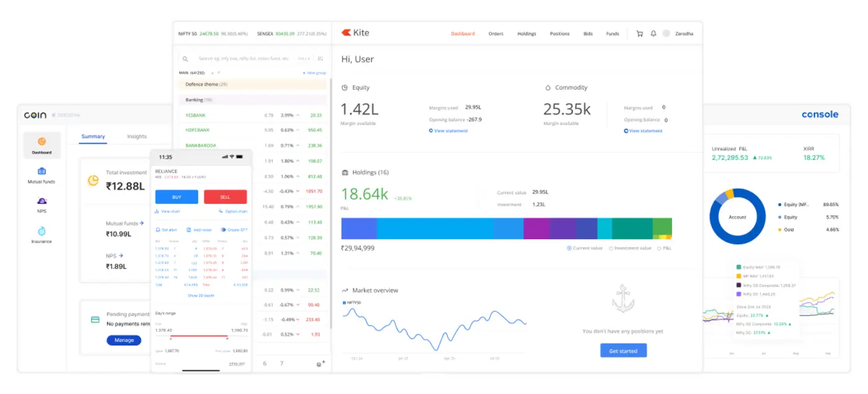Open Dashboard in Coin sidebar

click(42, 146)
